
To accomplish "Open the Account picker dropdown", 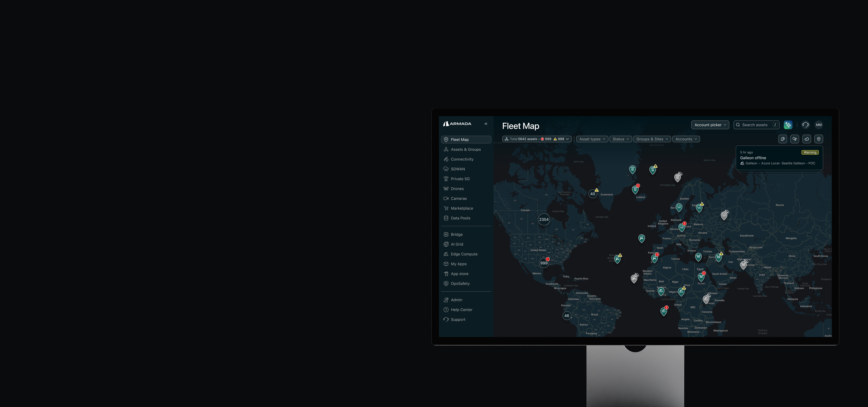I will point(710,125).
